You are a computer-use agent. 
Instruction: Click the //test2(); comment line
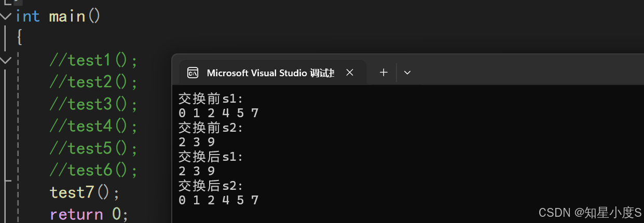coord(93,82)
